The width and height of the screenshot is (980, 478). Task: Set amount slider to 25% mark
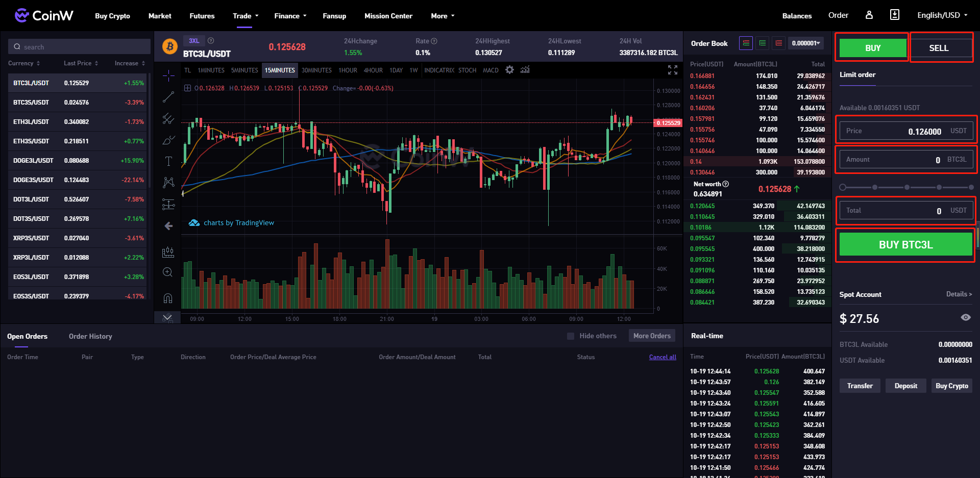[x=875, y=187]
